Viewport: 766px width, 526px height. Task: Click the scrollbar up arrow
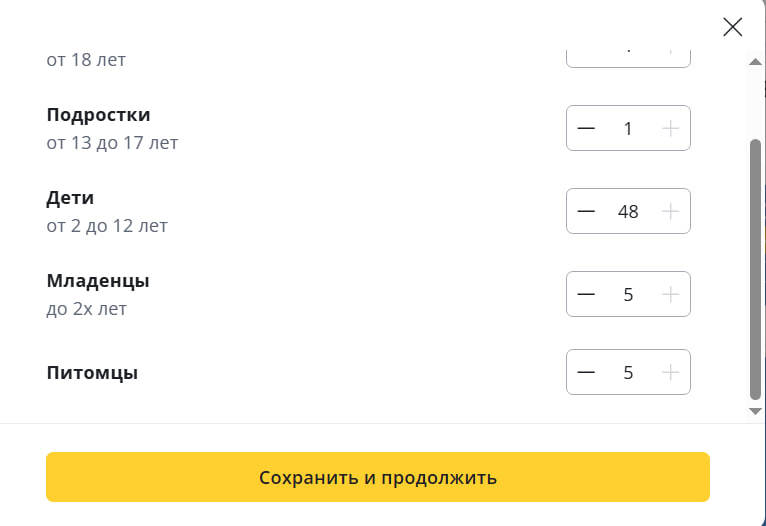(756, 60)
